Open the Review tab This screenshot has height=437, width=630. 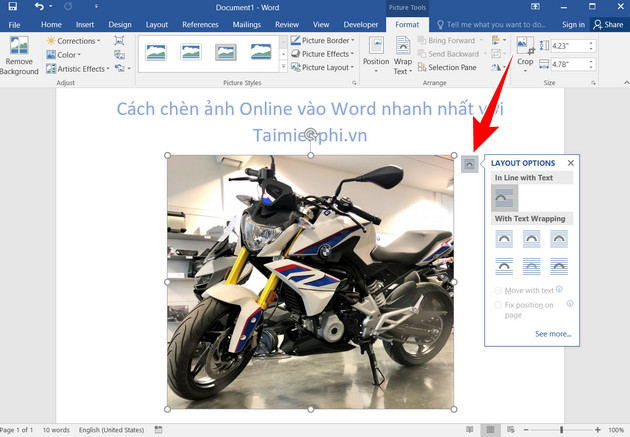(287, 25)
